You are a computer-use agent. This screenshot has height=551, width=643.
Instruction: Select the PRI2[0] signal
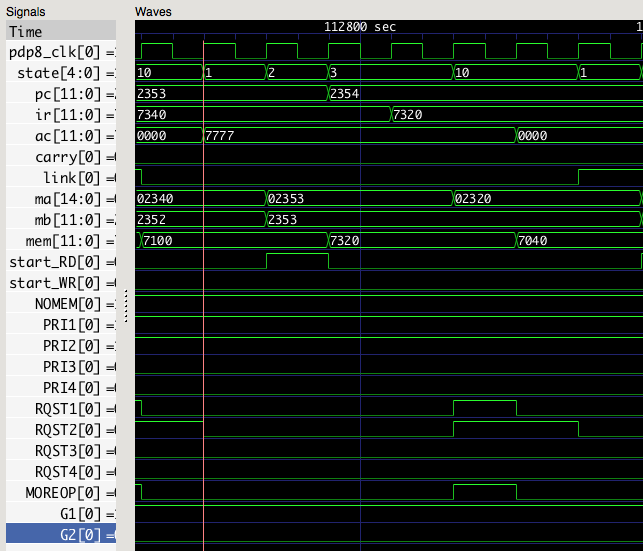[61, 346]
